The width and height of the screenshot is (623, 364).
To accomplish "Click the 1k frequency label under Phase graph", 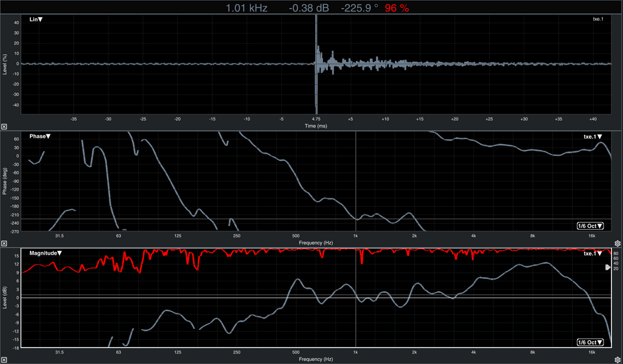I will point(355,236).
